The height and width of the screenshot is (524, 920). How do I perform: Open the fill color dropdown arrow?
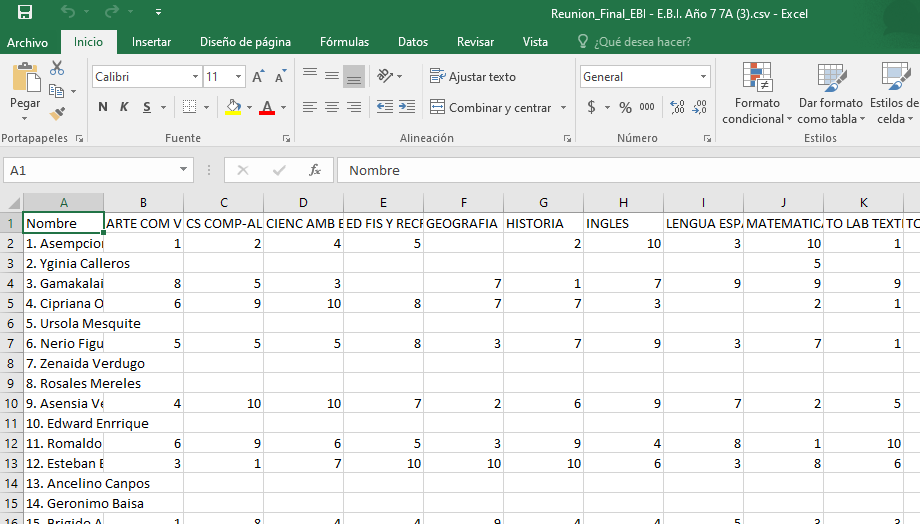tap(249, 107)
